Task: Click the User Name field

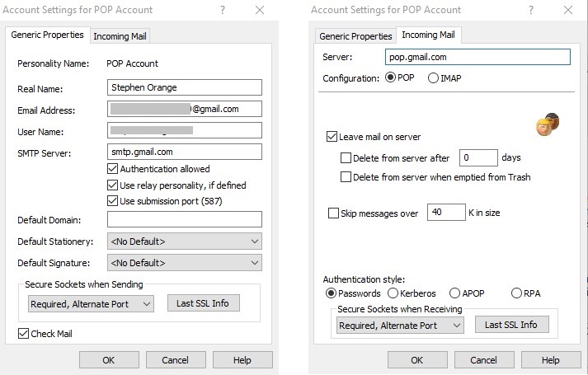Action: coord(185,130)
